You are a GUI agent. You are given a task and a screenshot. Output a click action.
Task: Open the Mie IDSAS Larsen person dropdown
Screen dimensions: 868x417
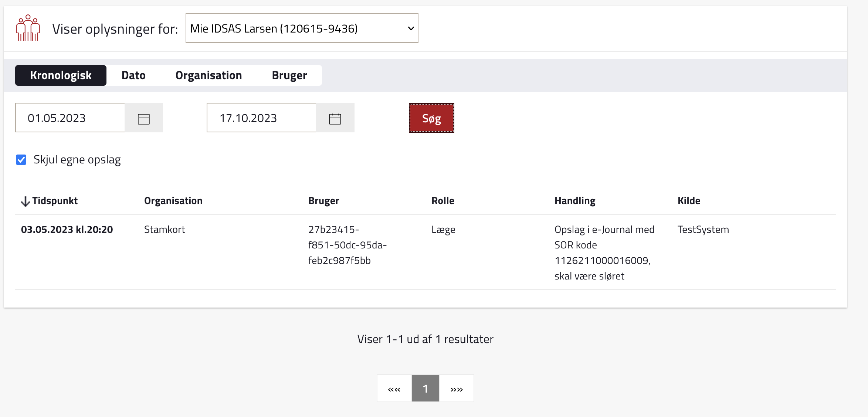click(x=302, y=28)
